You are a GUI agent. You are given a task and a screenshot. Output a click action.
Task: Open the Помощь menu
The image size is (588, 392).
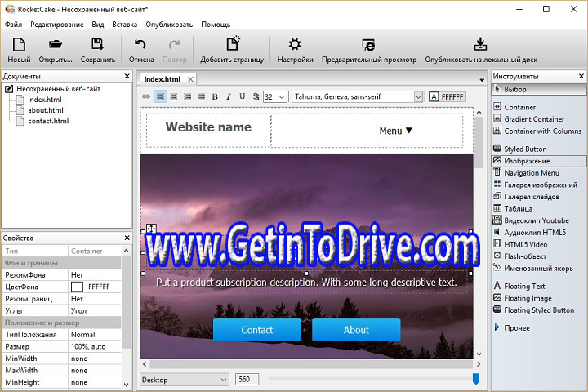(x=216, y=24)
